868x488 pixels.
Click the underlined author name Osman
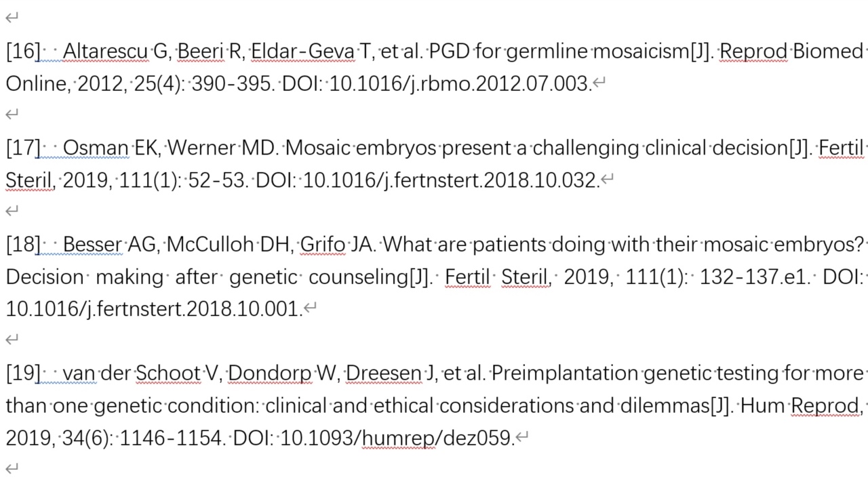[x=95, y=148]
